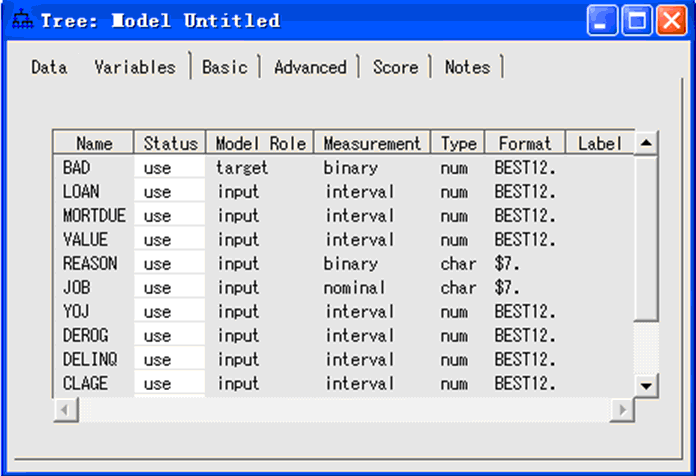Open the Basic tab
The height and width of the screenshot is (476, 696).
(x=225, y=67)
